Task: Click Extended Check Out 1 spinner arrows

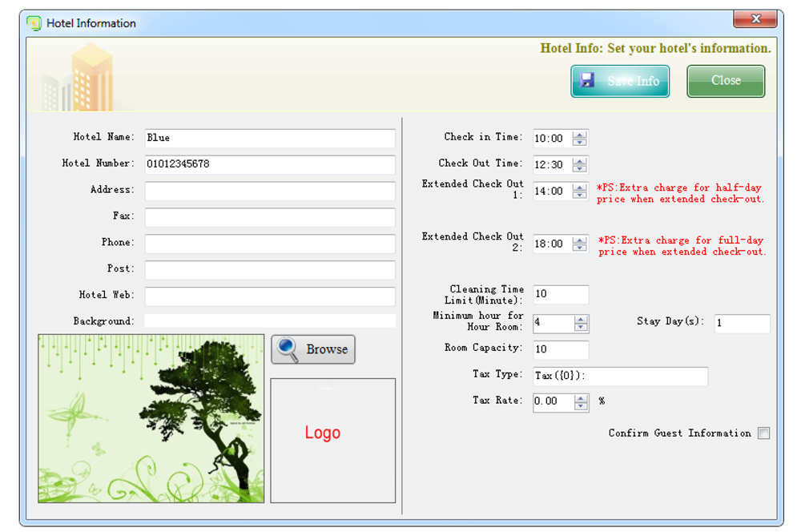Action: click(x=581, y=191)
